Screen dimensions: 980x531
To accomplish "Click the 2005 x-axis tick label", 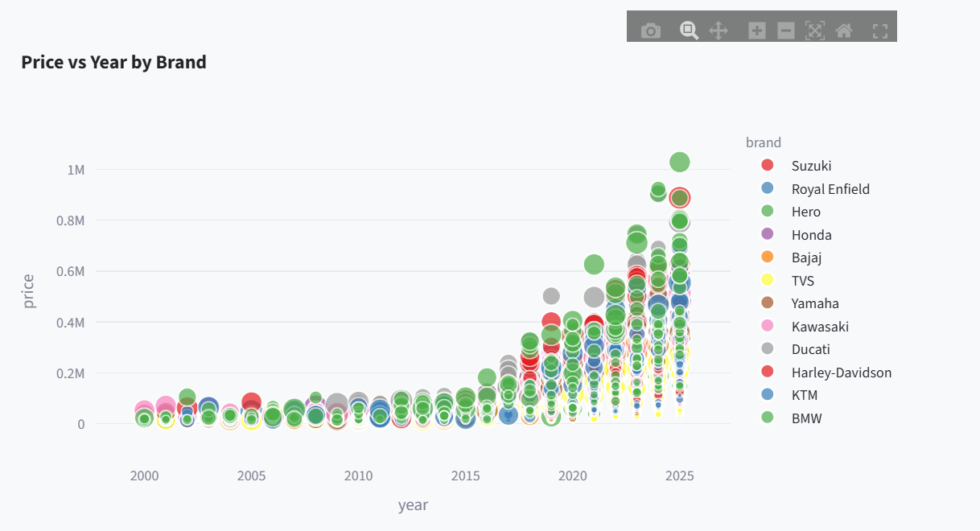I will (251, 476).
